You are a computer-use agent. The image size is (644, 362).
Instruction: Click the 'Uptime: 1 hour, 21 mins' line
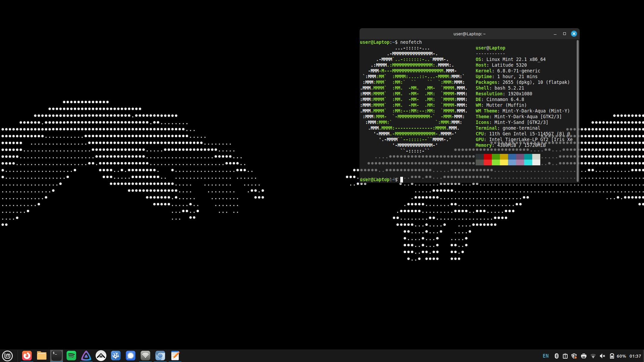[x=507, y=76]
